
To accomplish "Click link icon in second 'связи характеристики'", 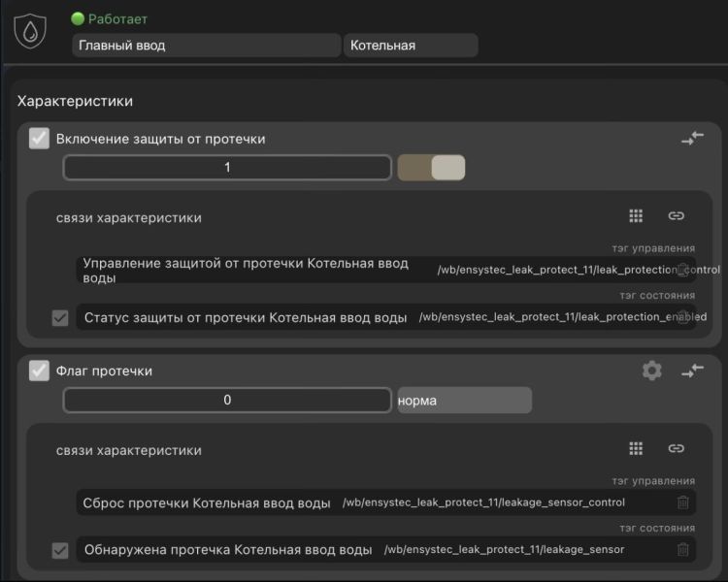I will tap(676, 448).
